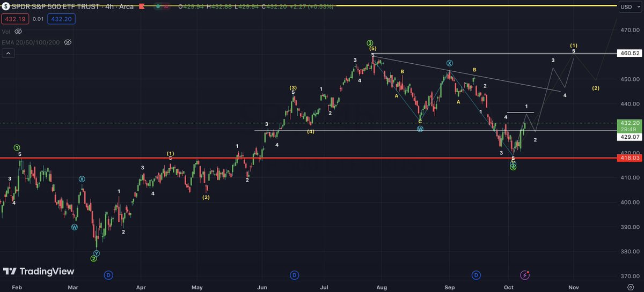Click the dividend D marker in mid-June
This screenshot has width=644, height=292.
click(295, 275)
